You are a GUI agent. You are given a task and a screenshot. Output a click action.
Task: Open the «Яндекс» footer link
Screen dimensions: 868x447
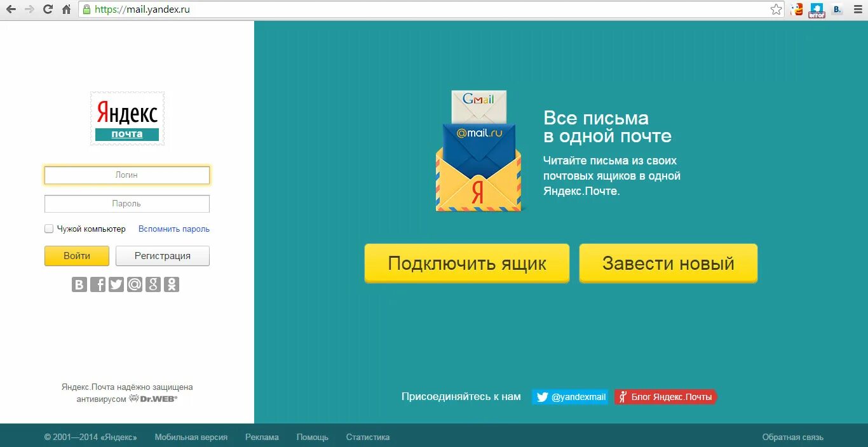(x=118, y=437)
